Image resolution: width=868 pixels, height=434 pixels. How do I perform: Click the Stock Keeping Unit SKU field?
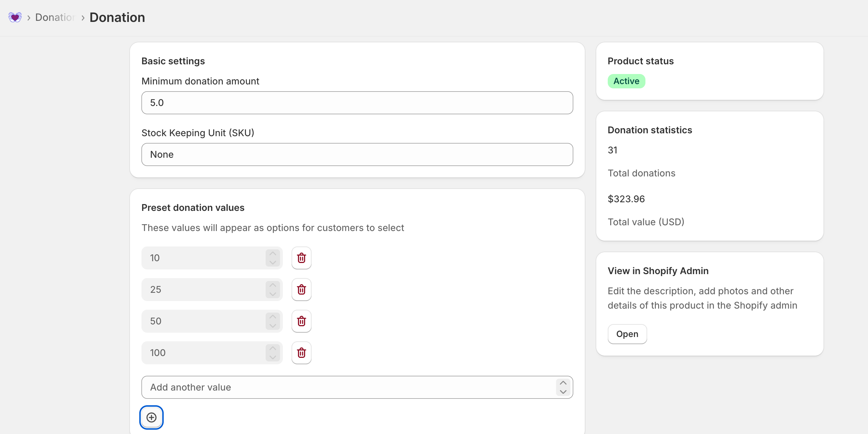[357, 154]
